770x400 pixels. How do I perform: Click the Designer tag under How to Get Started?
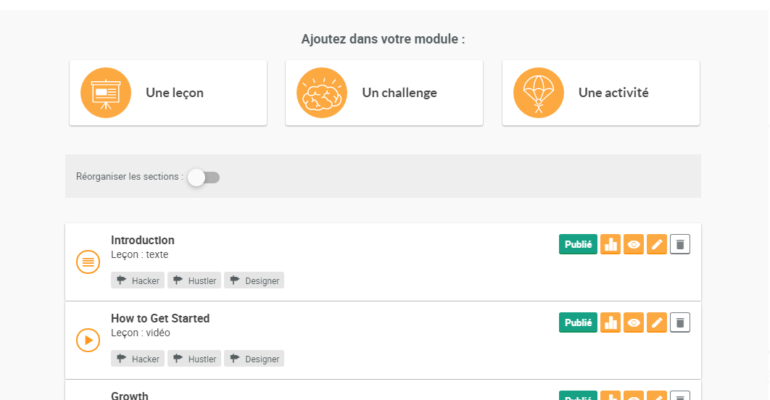pyautogui.click(x=254, y=359)
